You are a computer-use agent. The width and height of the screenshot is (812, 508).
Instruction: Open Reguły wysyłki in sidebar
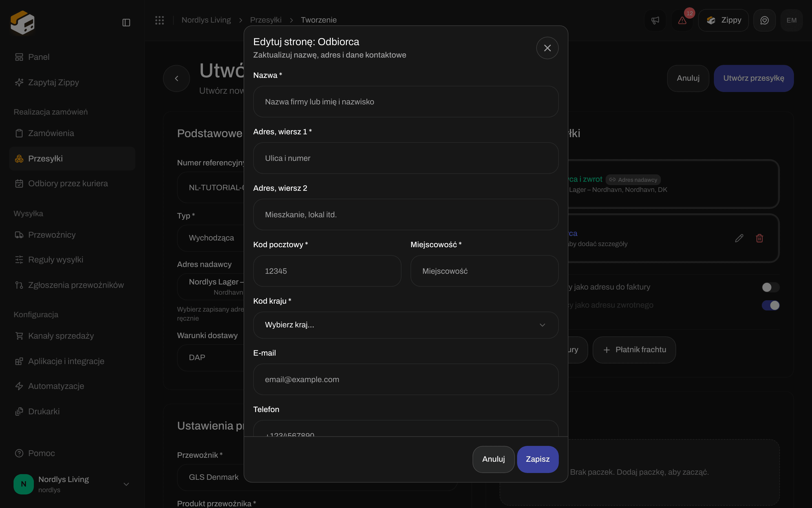72,260
